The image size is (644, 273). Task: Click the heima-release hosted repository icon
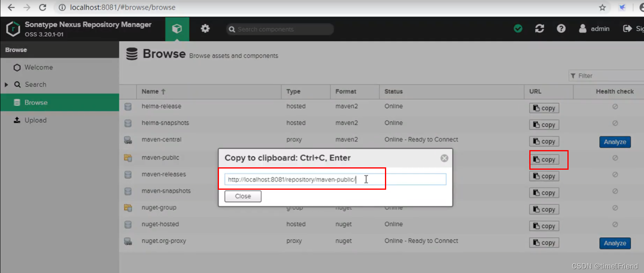click(128, 106)
